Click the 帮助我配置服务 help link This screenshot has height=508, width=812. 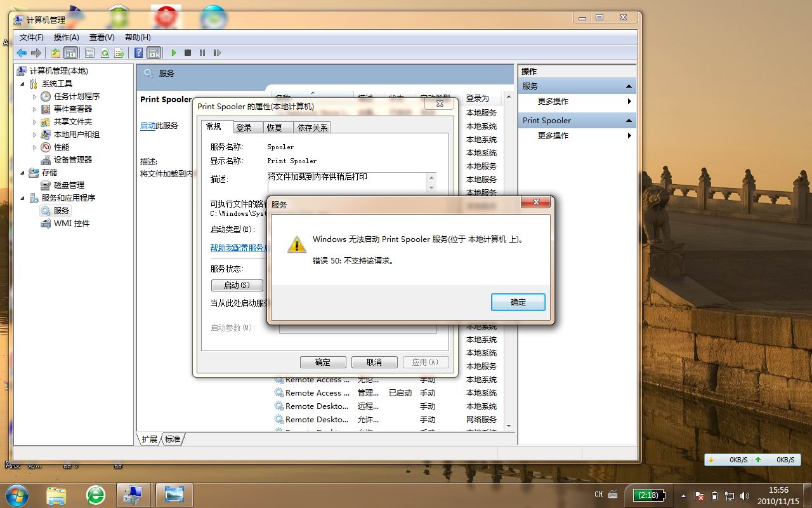click(238, 248)
